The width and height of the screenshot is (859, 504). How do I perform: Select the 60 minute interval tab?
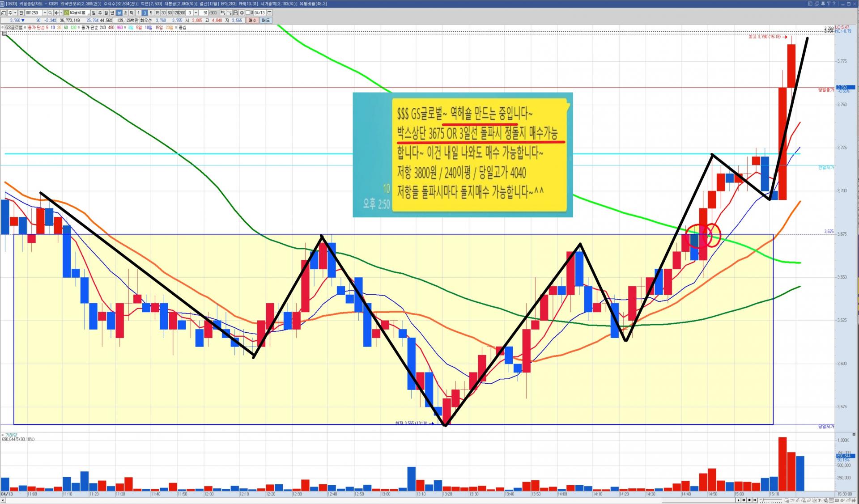[x=170, y=13]
